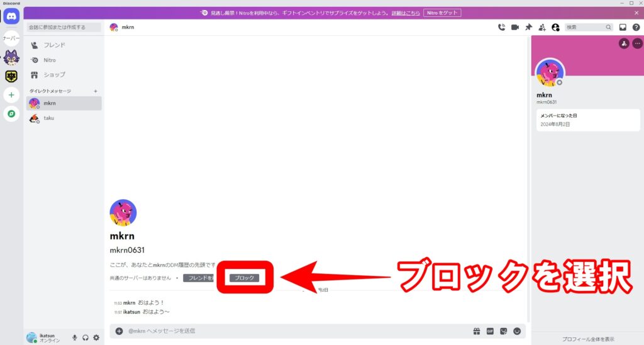
Task: Open the emoji picker
Action: point(517,331)
